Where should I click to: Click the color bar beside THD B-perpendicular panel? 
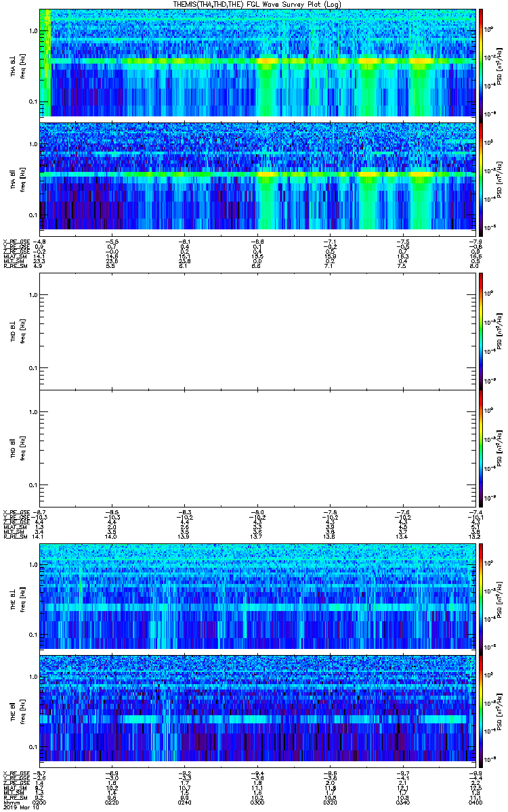pyautogui.click(x=481, y=331)
